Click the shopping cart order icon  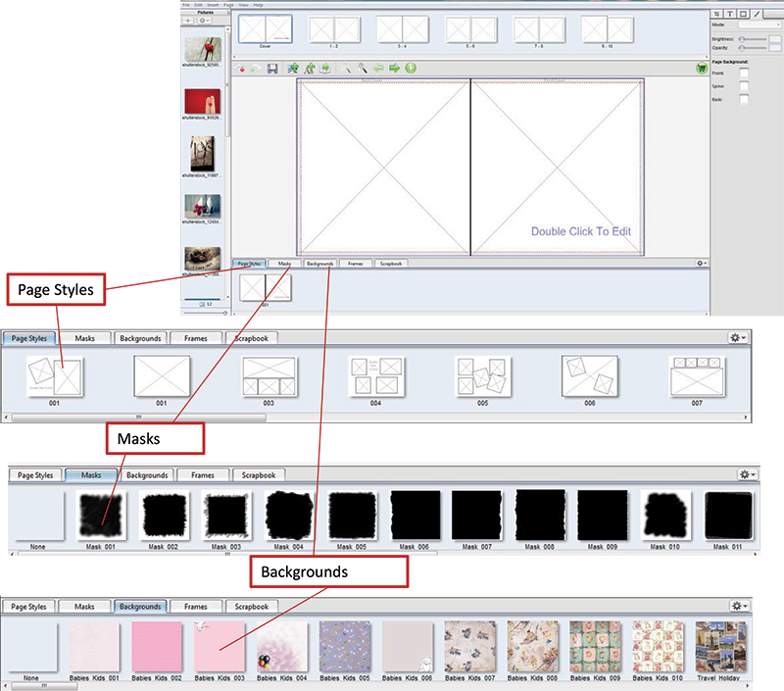[x=702, y=69]
